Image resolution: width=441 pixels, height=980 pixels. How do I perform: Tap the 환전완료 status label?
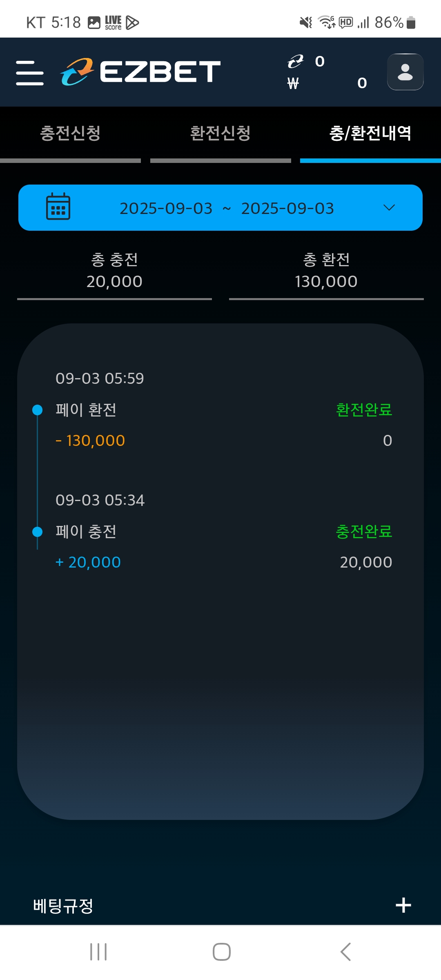364,410
